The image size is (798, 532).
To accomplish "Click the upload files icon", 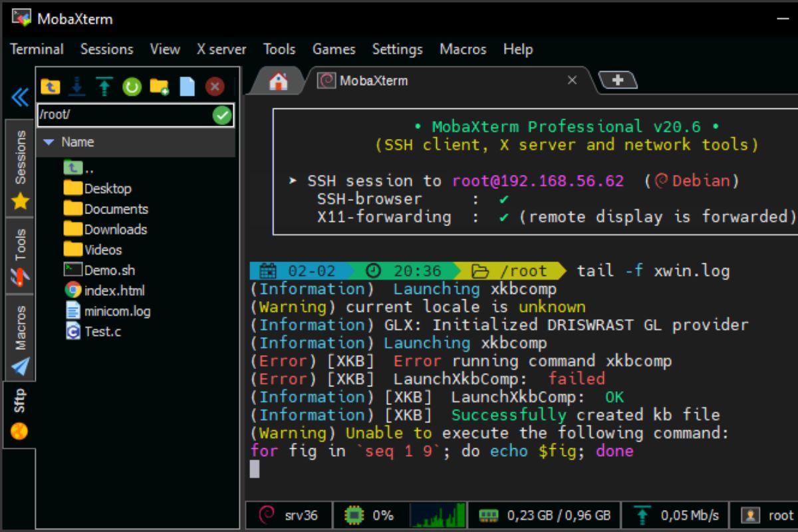I will (104, 86).
